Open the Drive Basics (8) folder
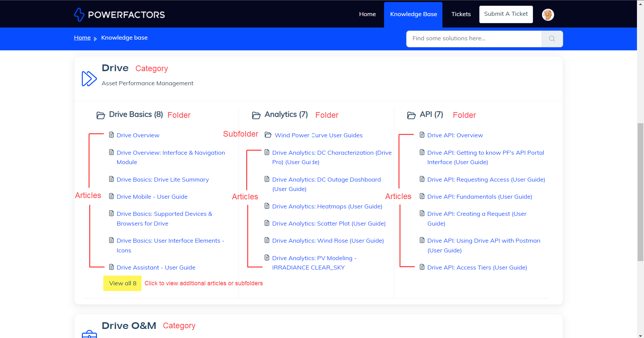 pos(136,114)
